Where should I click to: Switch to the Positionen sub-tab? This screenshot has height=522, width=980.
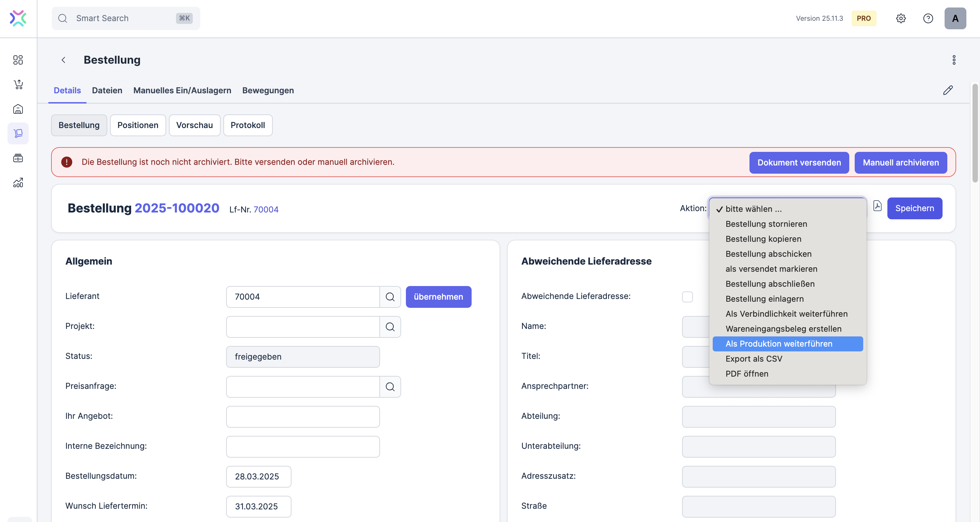138,125
